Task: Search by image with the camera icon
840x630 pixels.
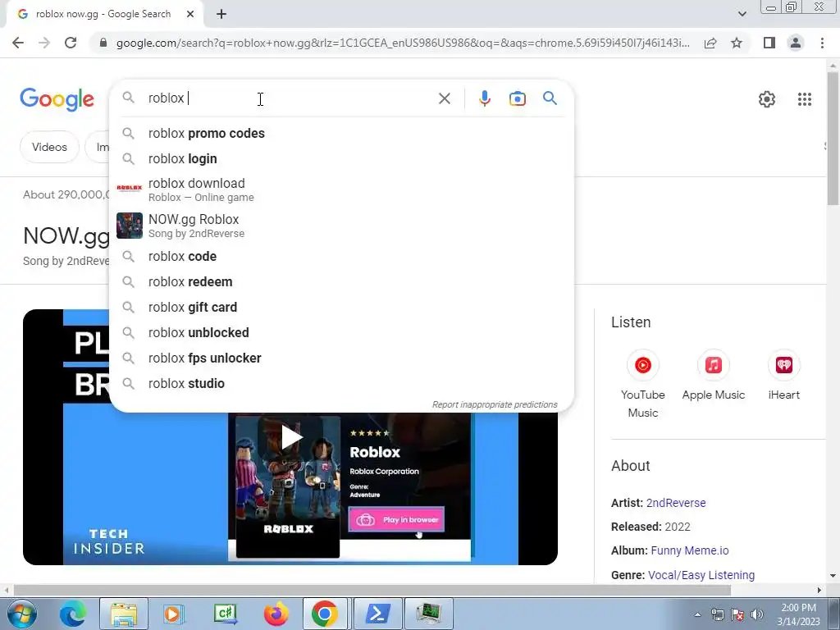Action: (x=517, y=98)
